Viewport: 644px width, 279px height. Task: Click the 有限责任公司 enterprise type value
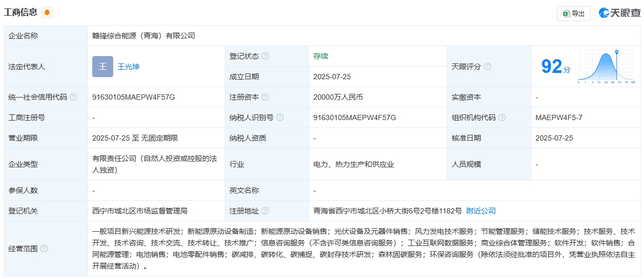tap(155, 164)
